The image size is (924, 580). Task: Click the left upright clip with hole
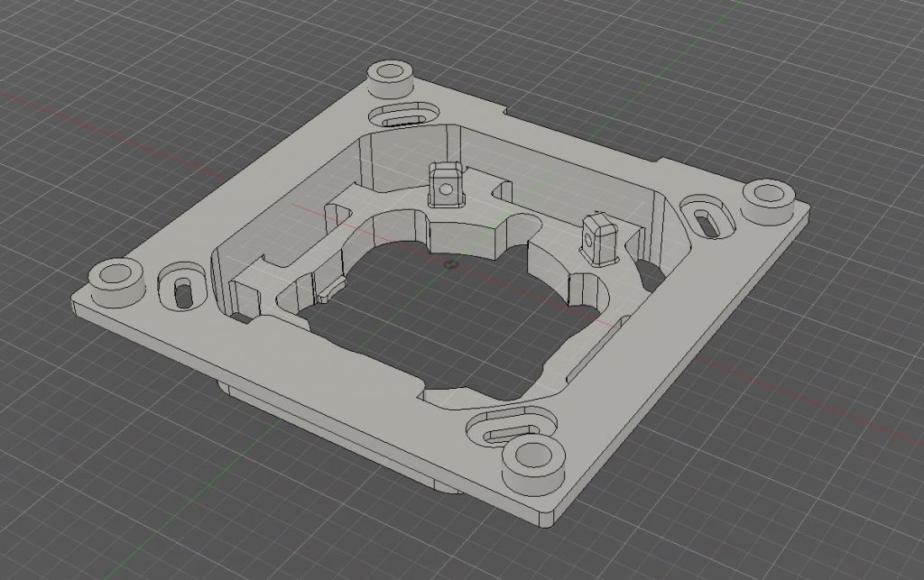point(444,185)
